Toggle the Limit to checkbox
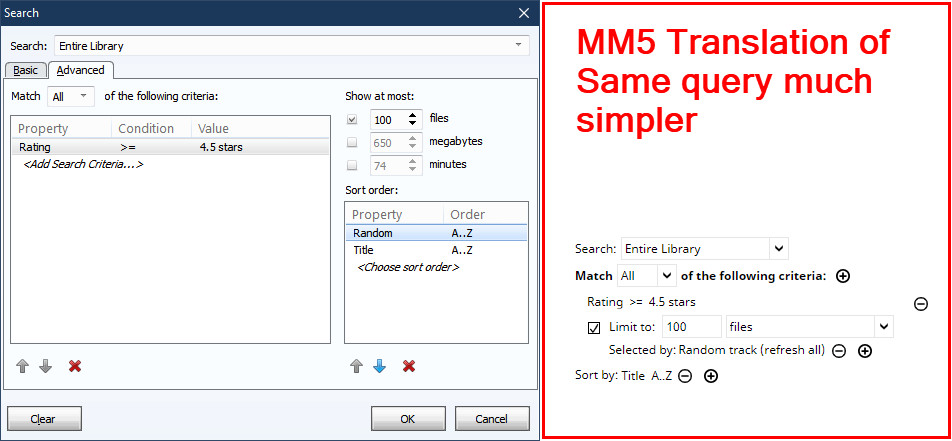This screenshot has height=441, width=952. [595, 327]
